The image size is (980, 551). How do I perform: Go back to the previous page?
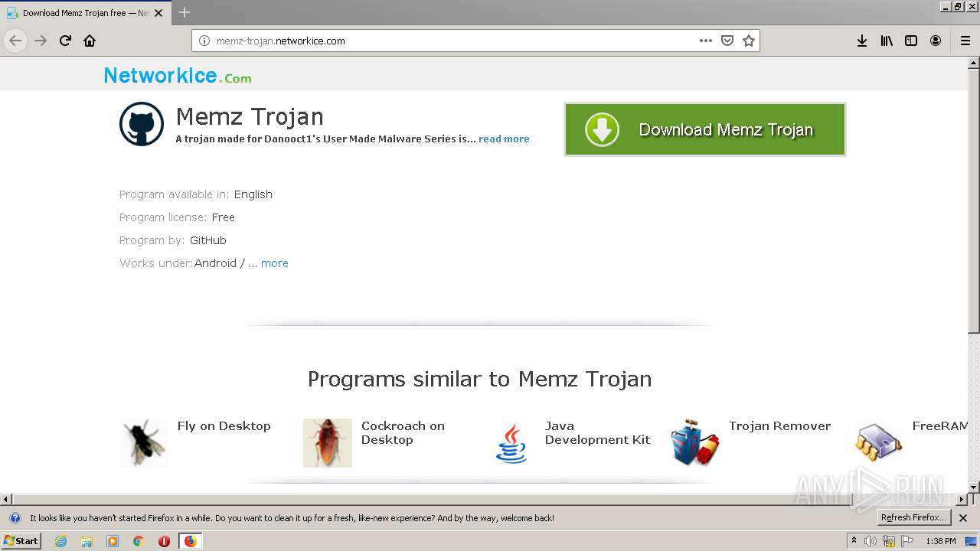(15, 41)
